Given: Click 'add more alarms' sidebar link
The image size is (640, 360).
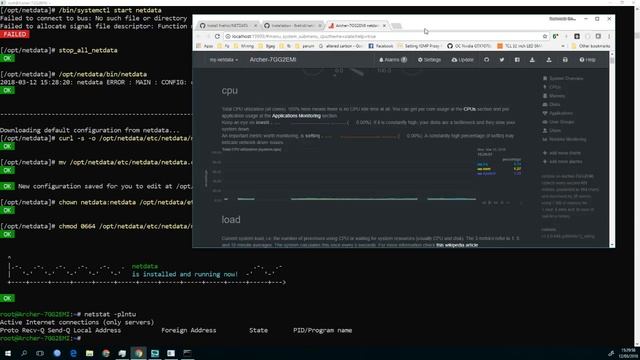Looking at the screenshot, I should [562, 162].
